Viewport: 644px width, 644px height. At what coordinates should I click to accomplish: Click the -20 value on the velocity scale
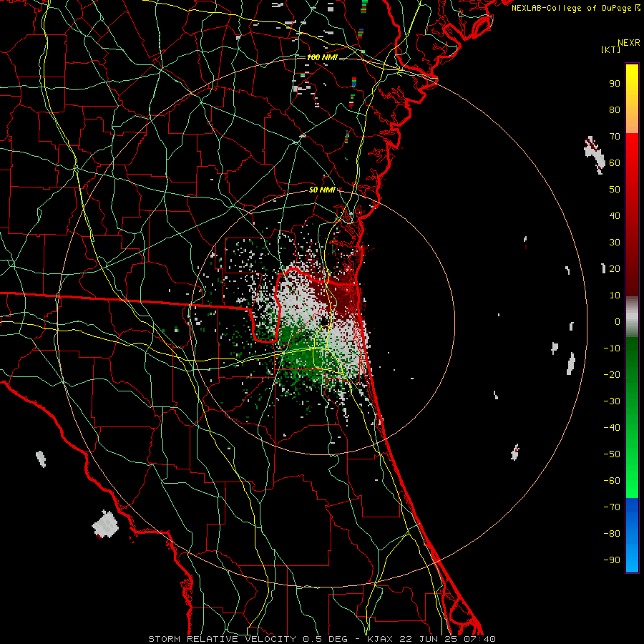click(612, 375)
